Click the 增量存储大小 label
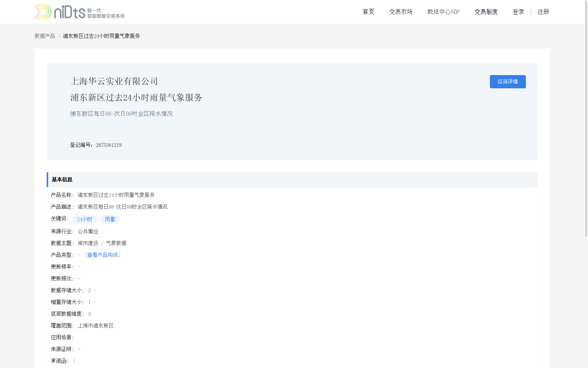This screenshot has height=368, width=588. click(68, 302)
